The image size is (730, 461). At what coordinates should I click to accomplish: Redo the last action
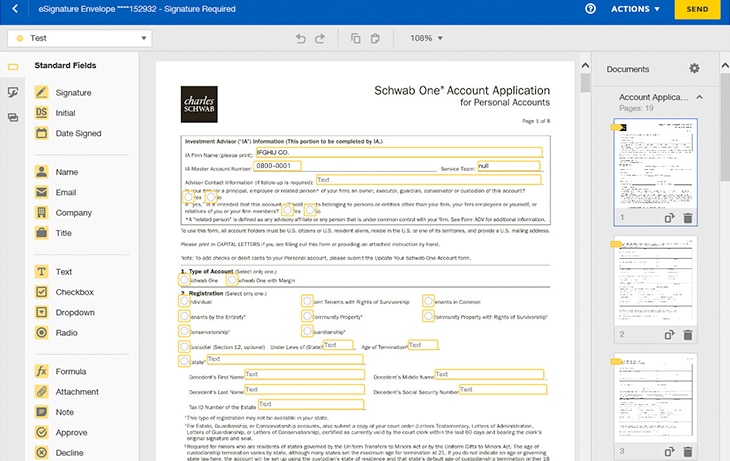coord(320,38)
